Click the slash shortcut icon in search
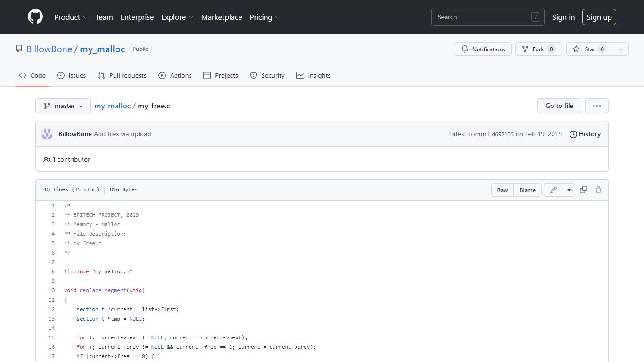Screen dimensions: 644x362 [536, 17]
